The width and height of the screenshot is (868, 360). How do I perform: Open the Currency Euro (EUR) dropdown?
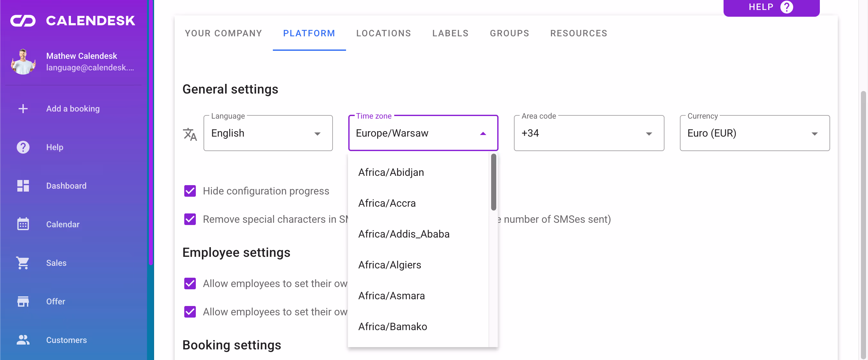click(754, 133)
